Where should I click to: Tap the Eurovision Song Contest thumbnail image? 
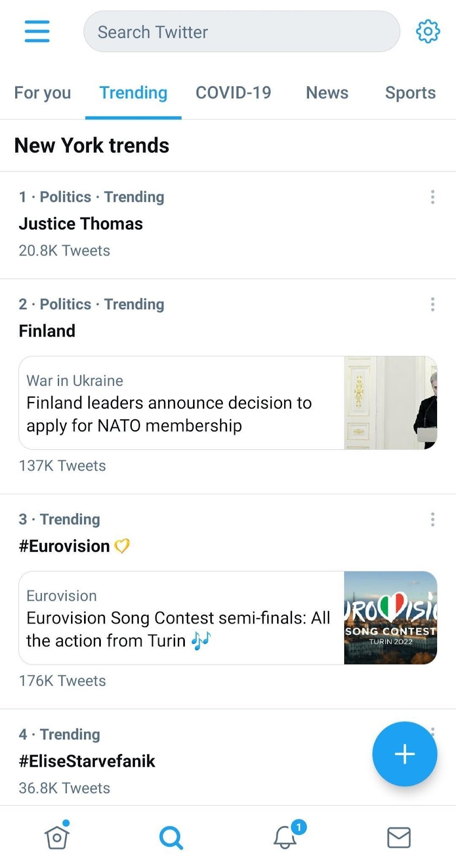[390, 618]
